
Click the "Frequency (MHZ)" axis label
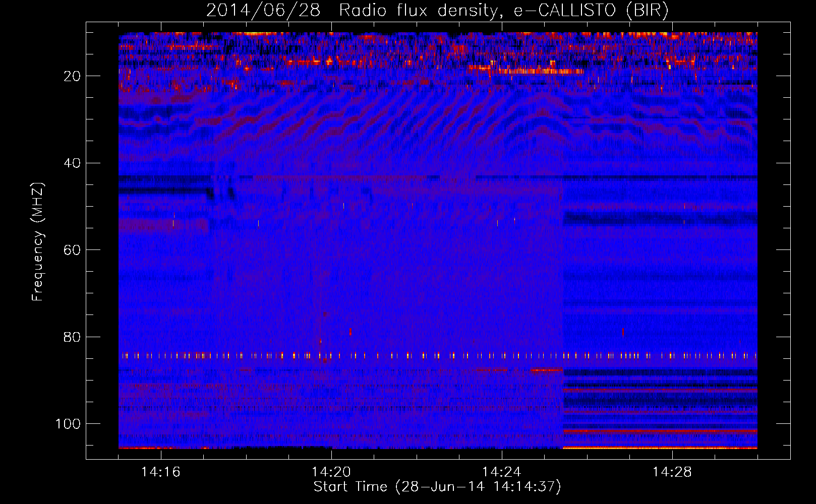38,242
